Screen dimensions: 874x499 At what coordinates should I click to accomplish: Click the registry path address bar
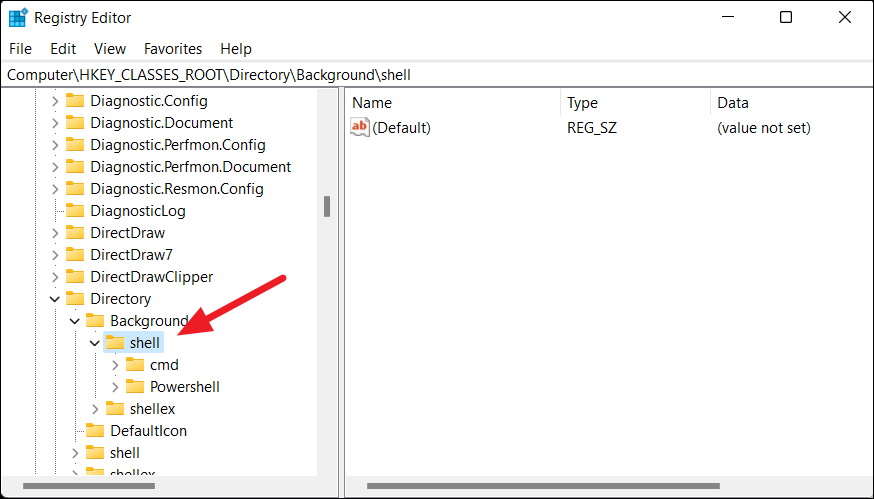click(x=436, y=74)
